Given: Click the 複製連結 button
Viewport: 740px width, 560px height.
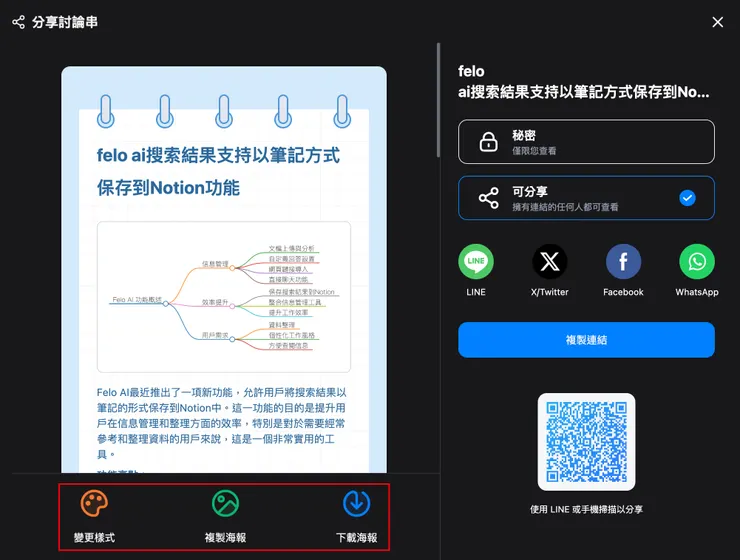Looking at the screenshot, I should coord(586,340).
